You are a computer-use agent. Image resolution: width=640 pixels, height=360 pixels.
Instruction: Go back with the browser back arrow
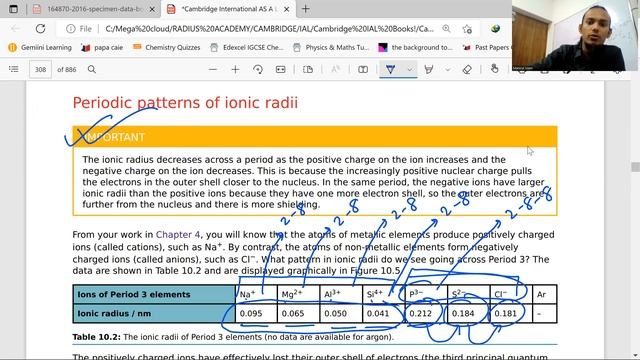coord(16,29)
